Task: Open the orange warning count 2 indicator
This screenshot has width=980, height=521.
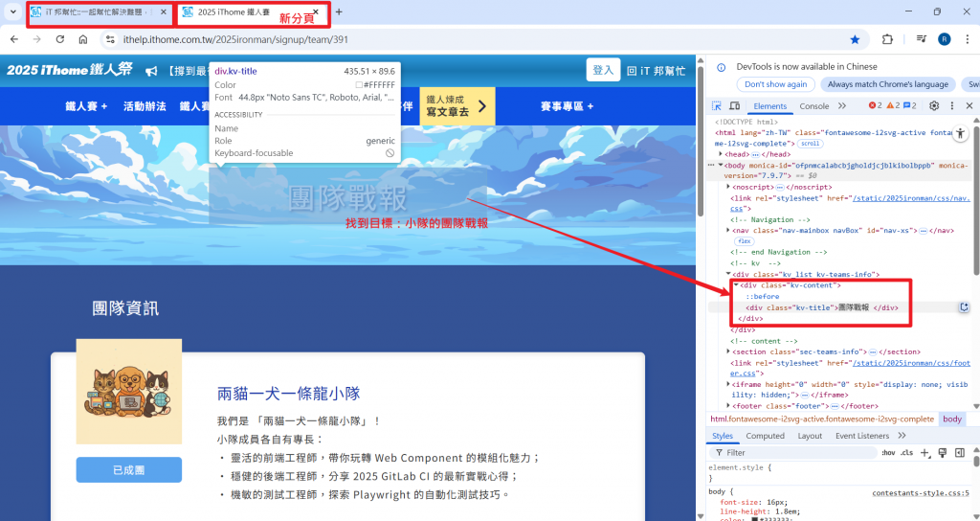Action: point(893,105)
